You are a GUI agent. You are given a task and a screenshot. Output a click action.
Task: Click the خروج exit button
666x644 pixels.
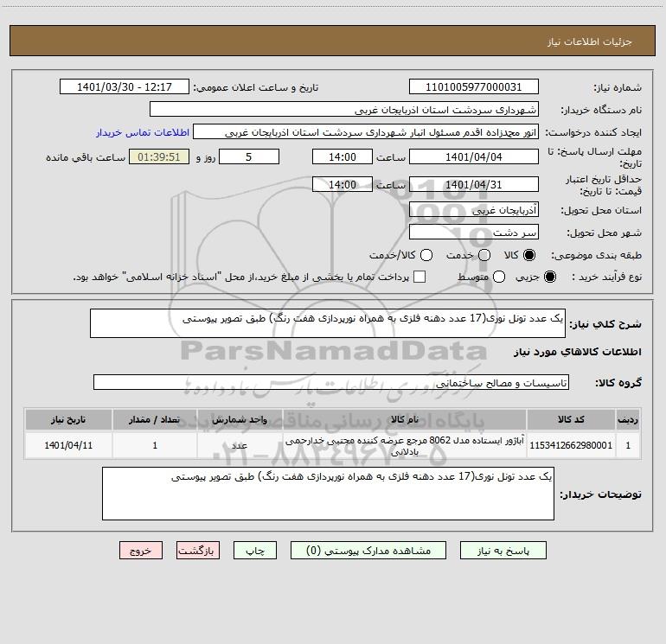tap(141, 551)
